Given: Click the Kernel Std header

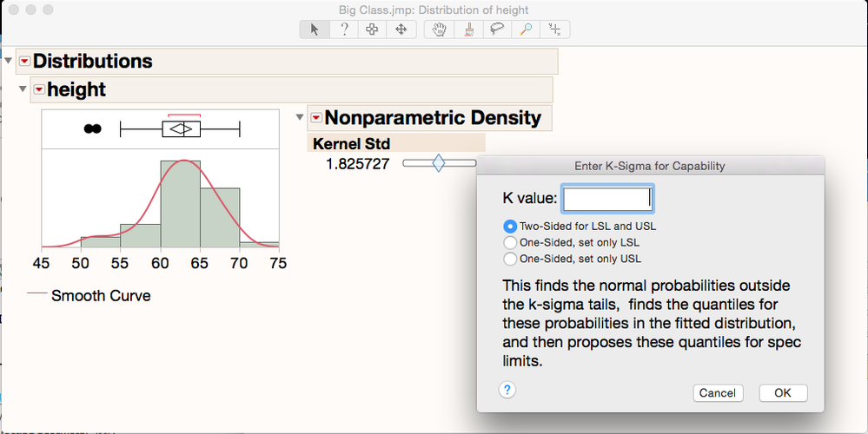Looking at the screenshot, I should (x=352, y=144).
